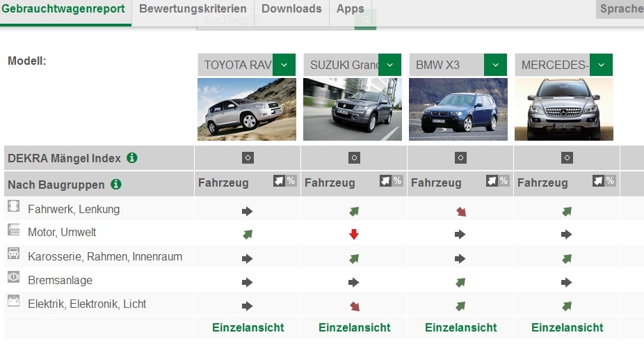Toggle arrow/percent view in BMW column
The width and height of the screenshot is (644, 351).
pos(497,180)
